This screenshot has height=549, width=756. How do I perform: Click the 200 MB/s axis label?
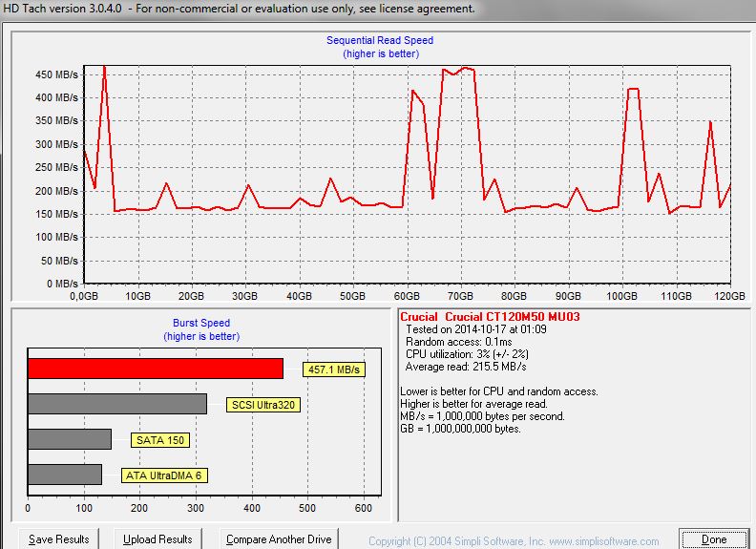[x=56, y=191]
